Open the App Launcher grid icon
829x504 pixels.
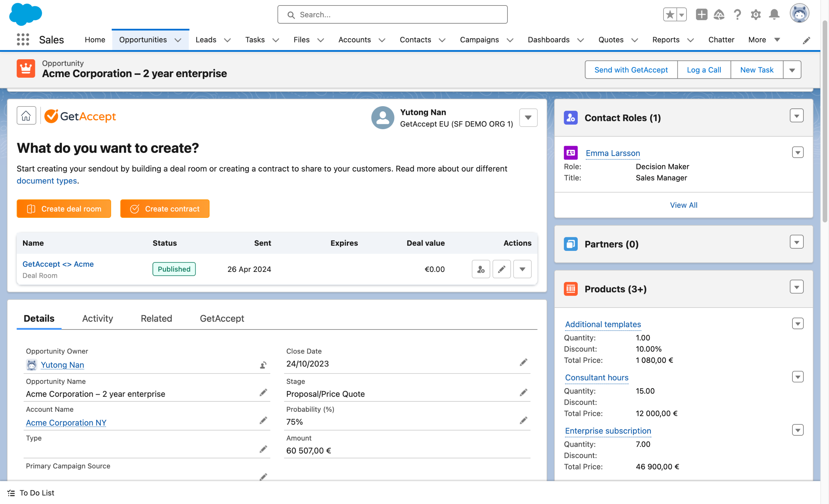coord(23,40)
